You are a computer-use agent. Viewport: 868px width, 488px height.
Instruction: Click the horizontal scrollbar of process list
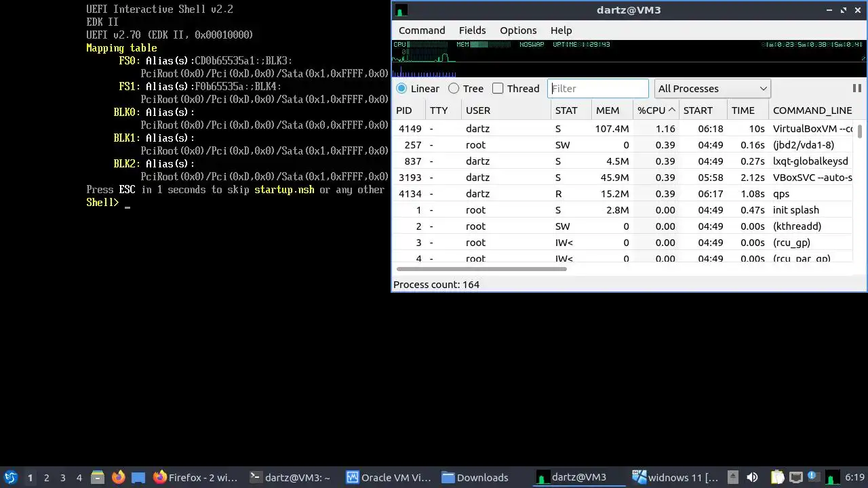pyautogui.click(x=481, y=269)
